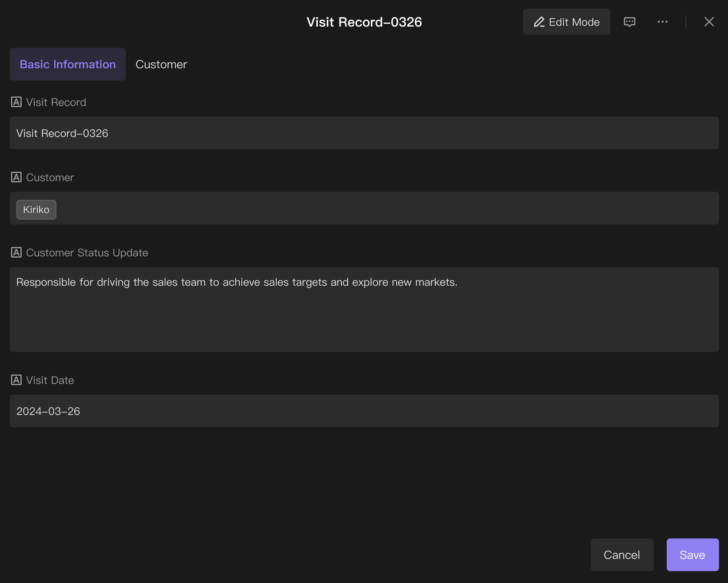Viewport: 728px width, 583px height.
Task: Cancel editing the record
Action: 622,555
